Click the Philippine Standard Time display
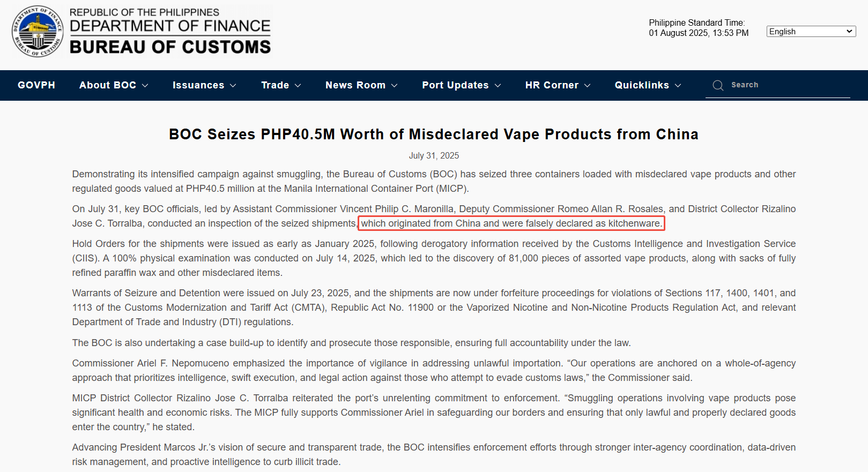This screenshot has height=472, width=868. click(x=699, y=28)
